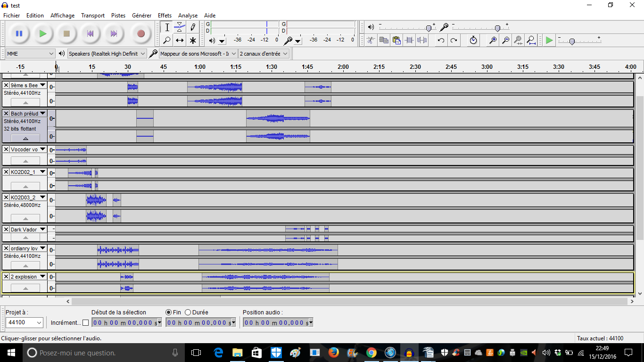Select the Draw pencil tool
This screenshot has height=362, width=644.
tap(193, 27)
